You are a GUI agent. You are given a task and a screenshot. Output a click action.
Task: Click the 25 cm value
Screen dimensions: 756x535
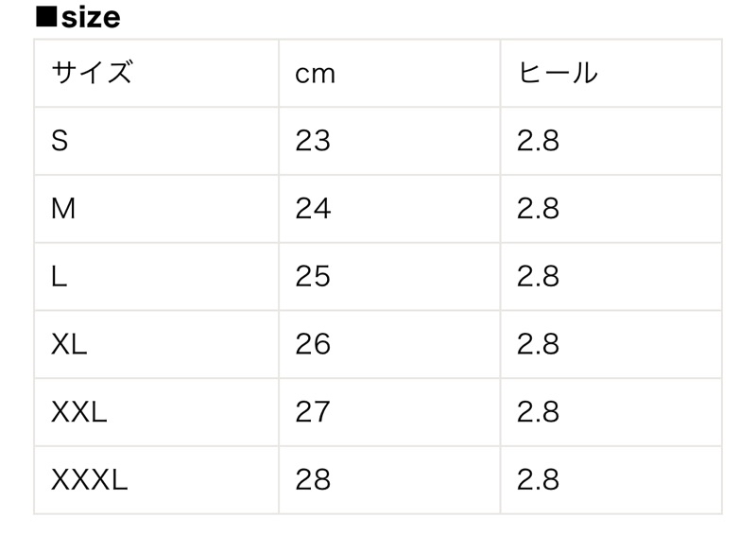(313, 276)
